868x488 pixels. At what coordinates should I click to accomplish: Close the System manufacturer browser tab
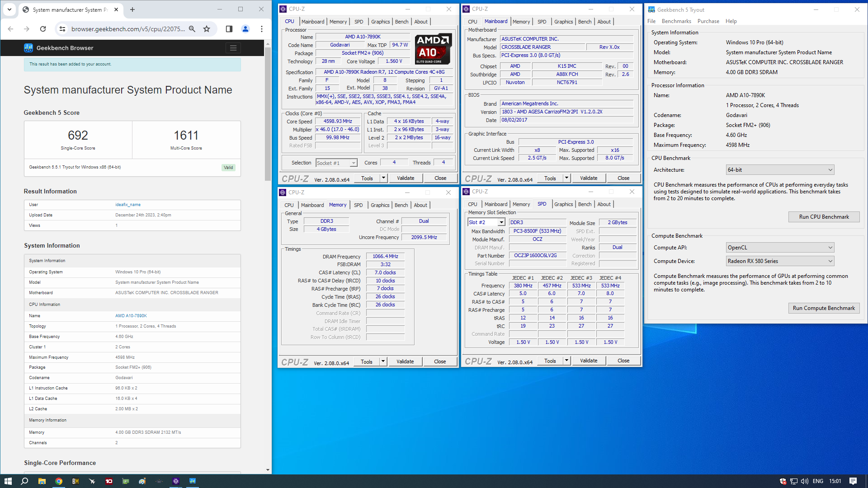116,9
